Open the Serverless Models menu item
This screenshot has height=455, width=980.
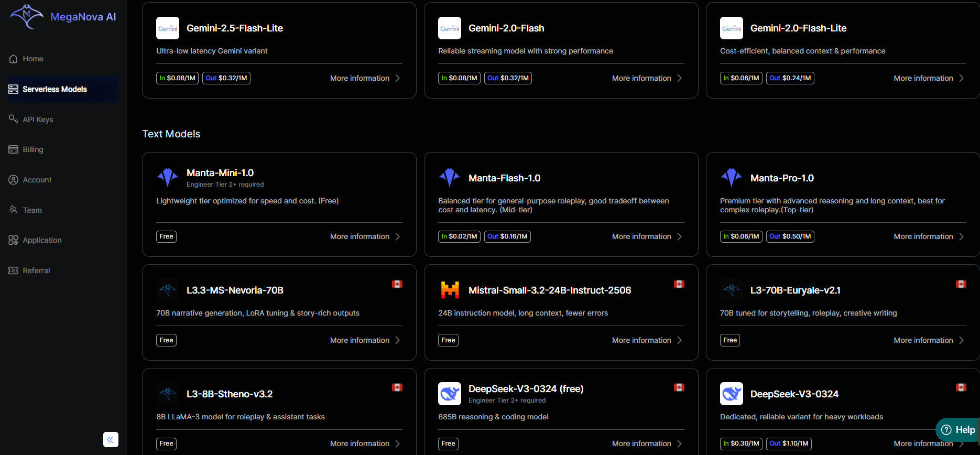pyautogui.click(x=55, y=89)
